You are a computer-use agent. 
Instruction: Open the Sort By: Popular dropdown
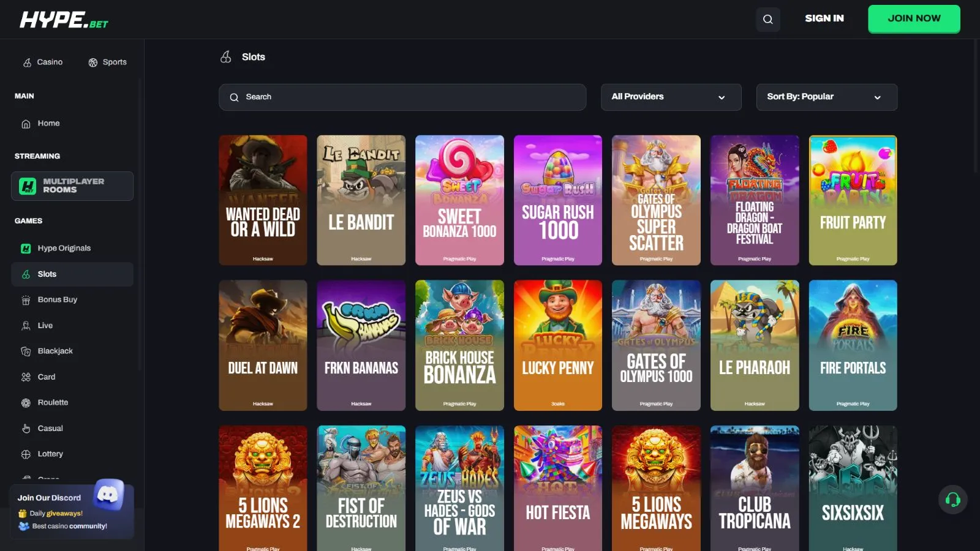(x=827, y=97)
